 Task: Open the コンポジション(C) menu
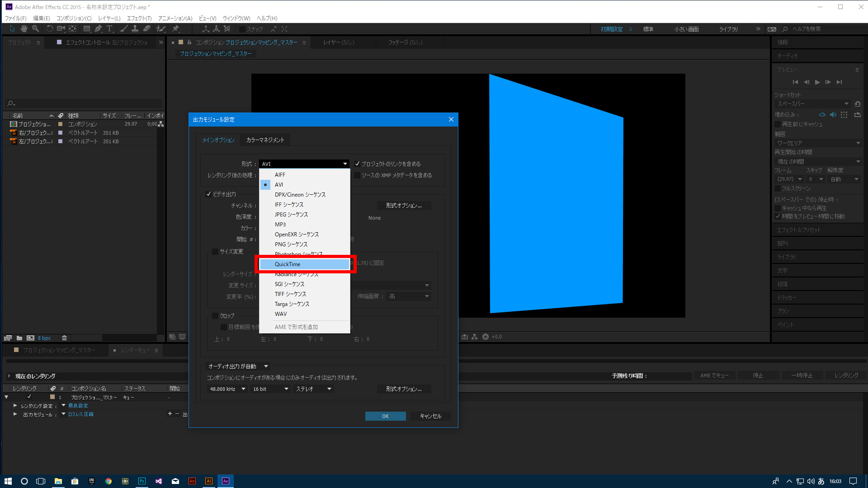tap(74, 19)
